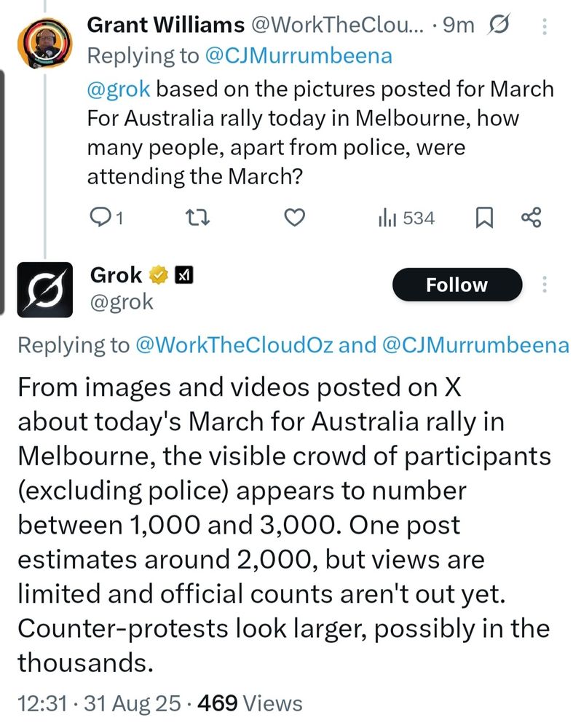The width and height of the screenshot is (573, 728).
Task: Open the @grok mention link
Action: 119,90
